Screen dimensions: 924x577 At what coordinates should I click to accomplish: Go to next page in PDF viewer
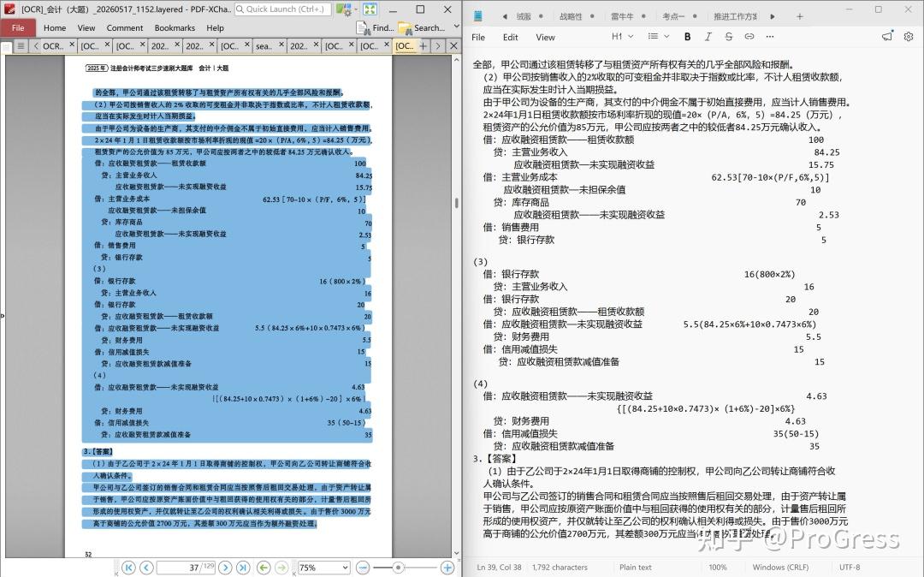tap(224, 568)
